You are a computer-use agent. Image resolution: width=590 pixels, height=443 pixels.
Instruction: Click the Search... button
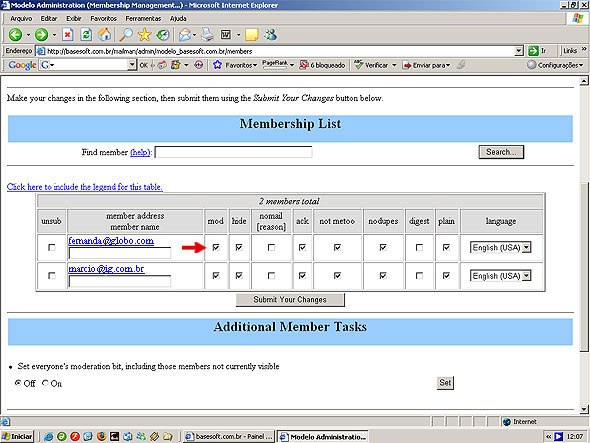501,152
